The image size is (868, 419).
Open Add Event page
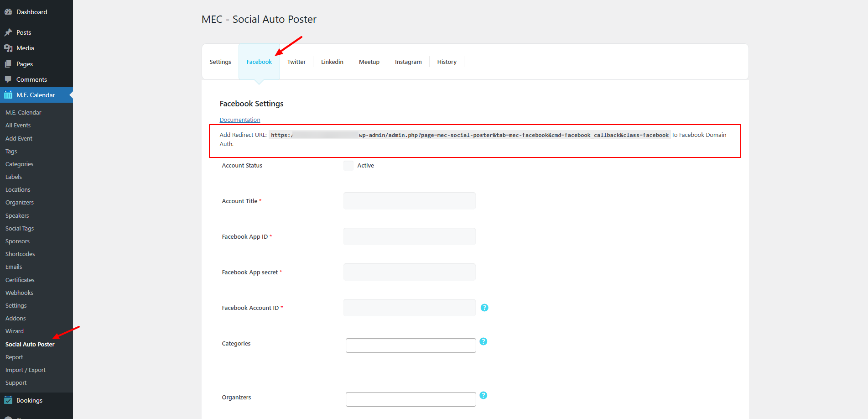click(19, 138)
